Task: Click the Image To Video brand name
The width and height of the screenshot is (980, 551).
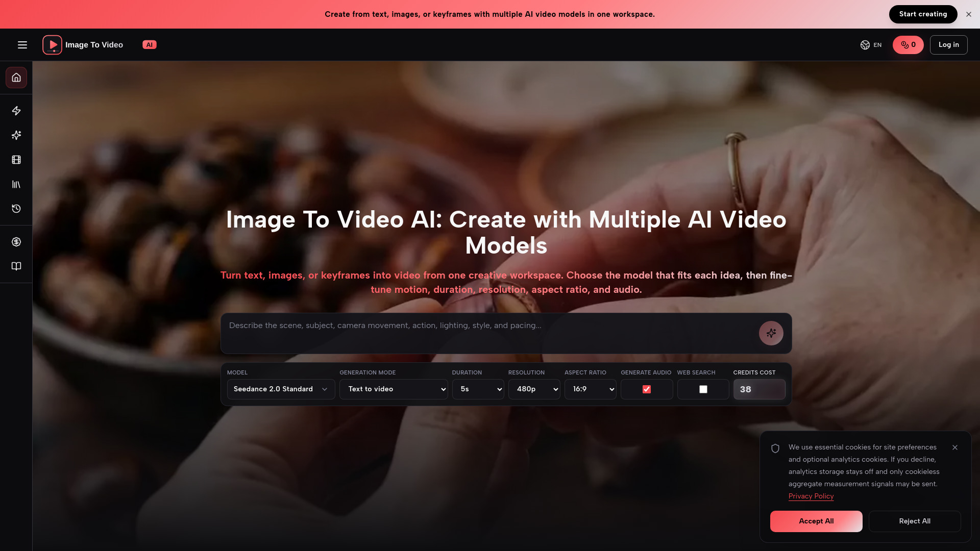Action: pos(94,45)
